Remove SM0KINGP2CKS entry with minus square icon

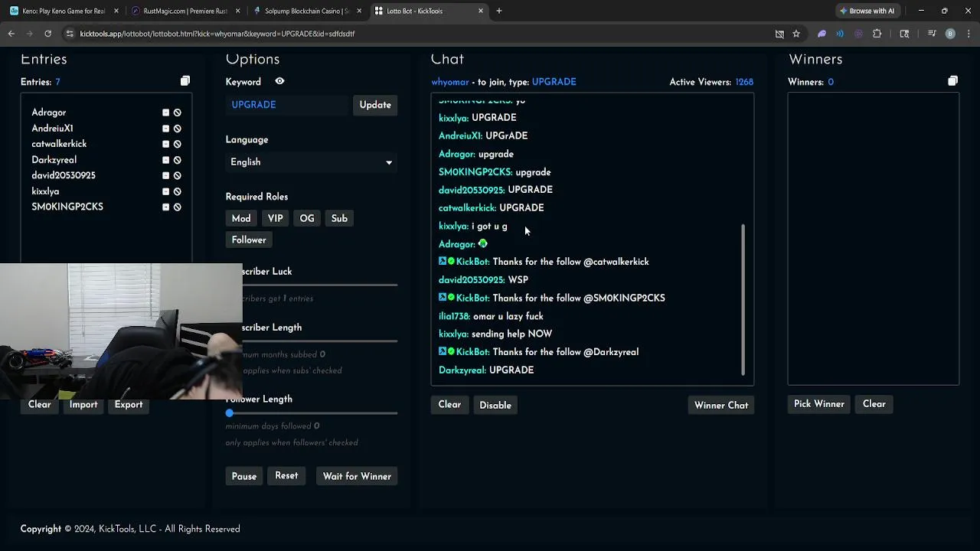(165, 207)
